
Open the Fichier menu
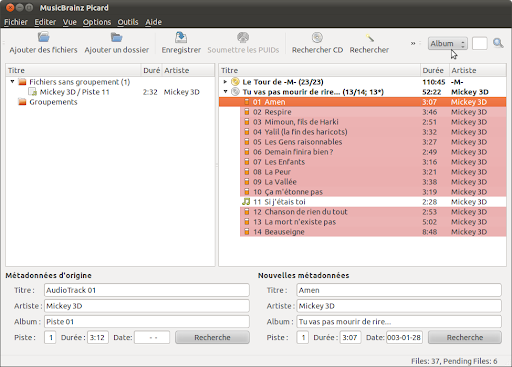point(16,22)
